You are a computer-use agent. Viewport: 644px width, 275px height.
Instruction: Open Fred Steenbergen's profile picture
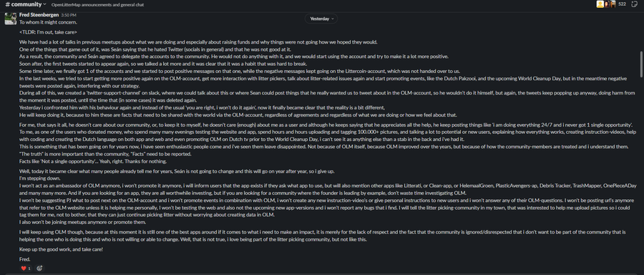click(x=11, y=19)
